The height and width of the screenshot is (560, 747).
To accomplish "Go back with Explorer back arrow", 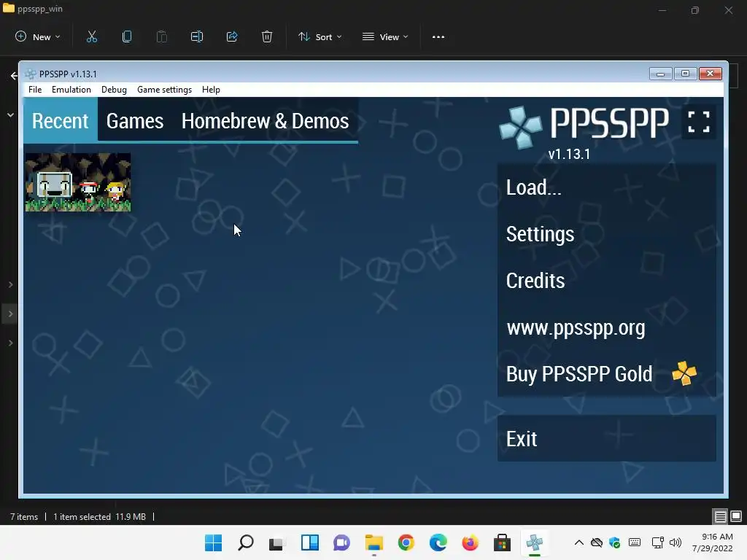I will (x=14, y=75).
